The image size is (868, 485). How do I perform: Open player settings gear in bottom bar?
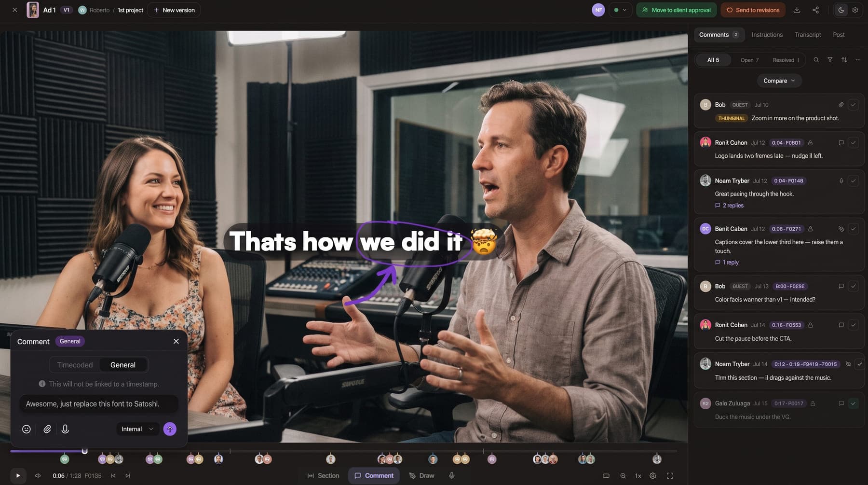[652, 476]
